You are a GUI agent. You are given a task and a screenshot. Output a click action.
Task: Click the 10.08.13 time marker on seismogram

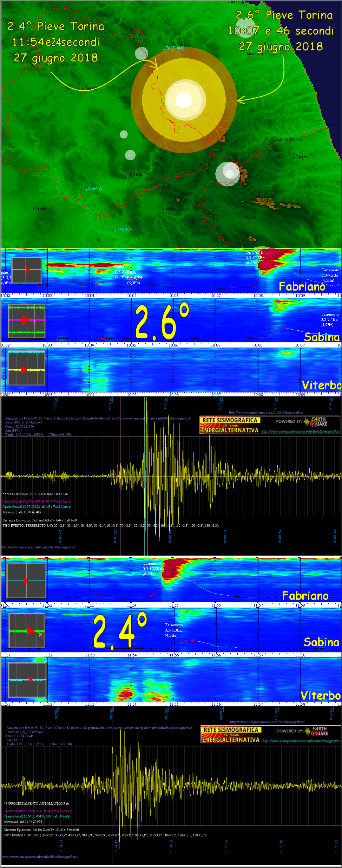pos(225,537)
